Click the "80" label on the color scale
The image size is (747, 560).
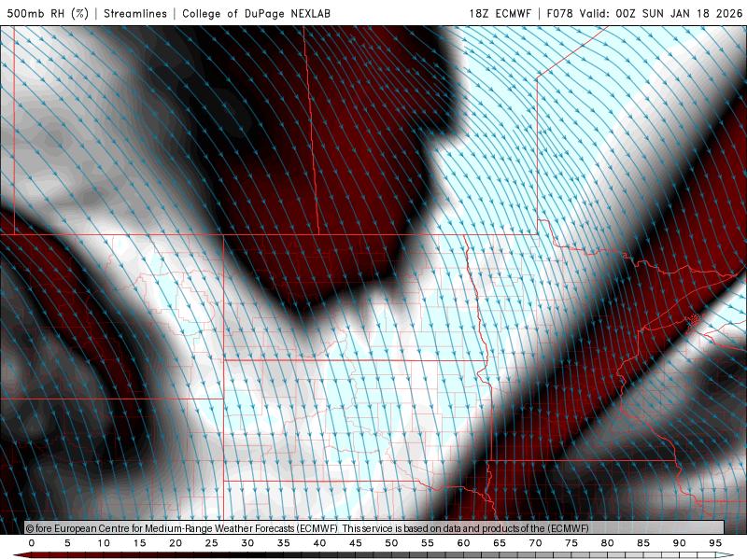click(x=607, y=543)
